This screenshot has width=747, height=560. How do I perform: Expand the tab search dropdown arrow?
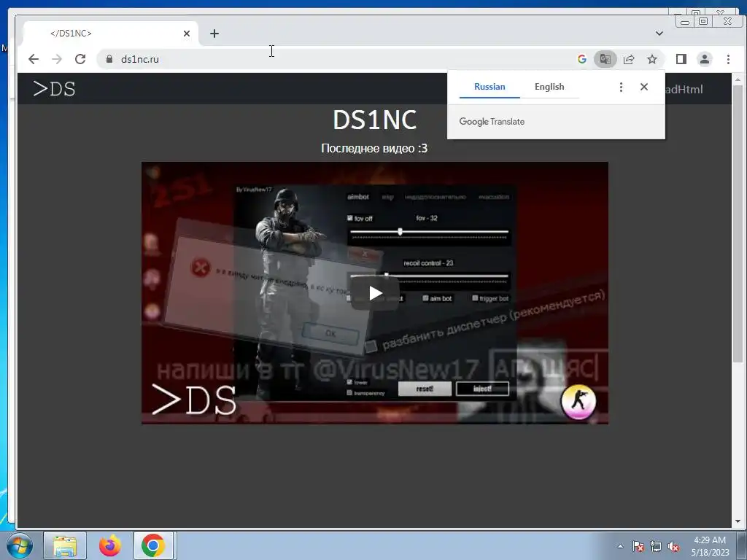point(659,34)
